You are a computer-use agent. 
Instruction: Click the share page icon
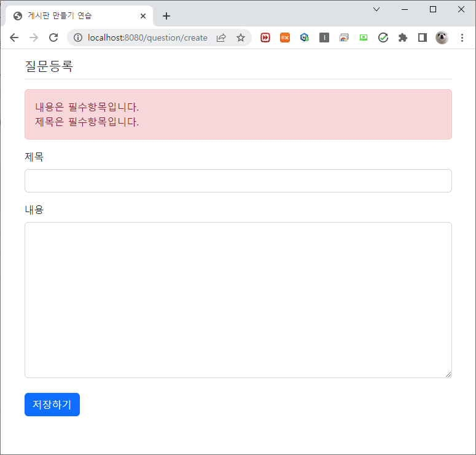[221, 38]
